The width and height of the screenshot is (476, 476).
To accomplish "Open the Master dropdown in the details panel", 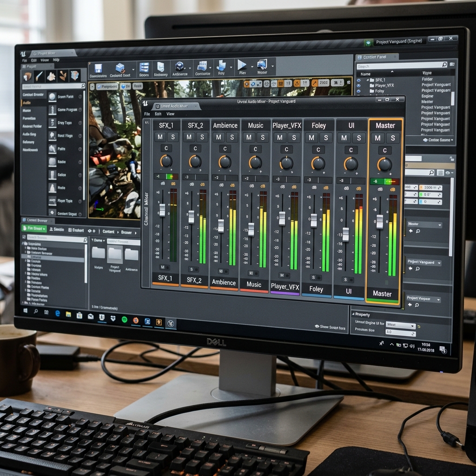I will point(425,225).
